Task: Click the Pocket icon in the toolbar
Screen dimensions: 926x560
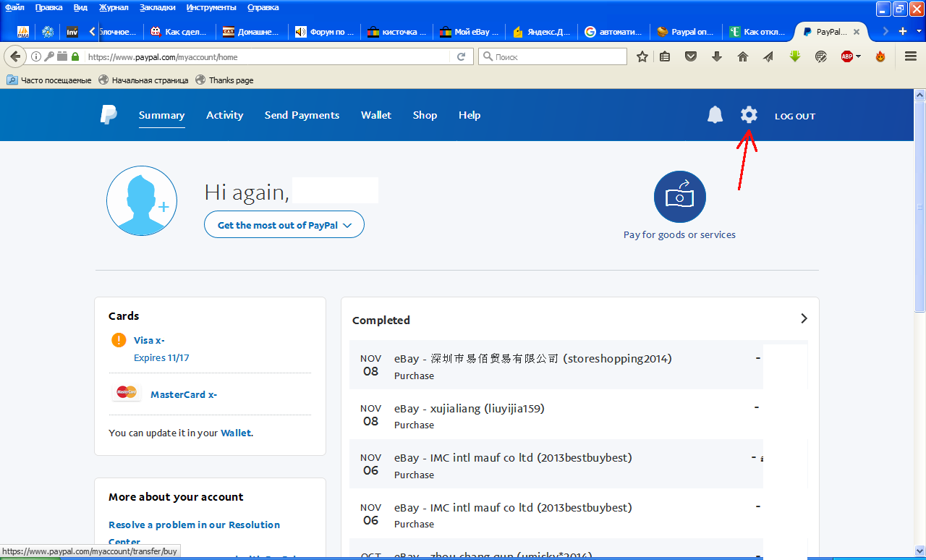Action: click(x=691, y=56)
